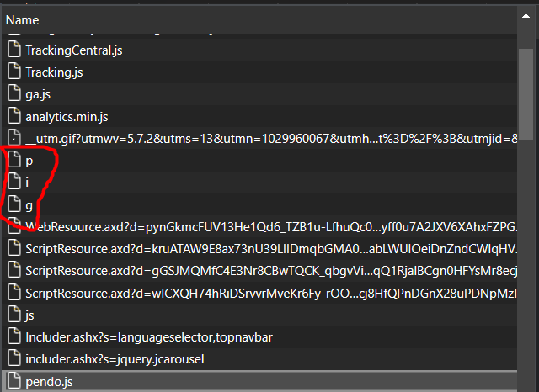Click the file icon beside request g
This screenshot has height=392, width=539.
pos(13,204)
